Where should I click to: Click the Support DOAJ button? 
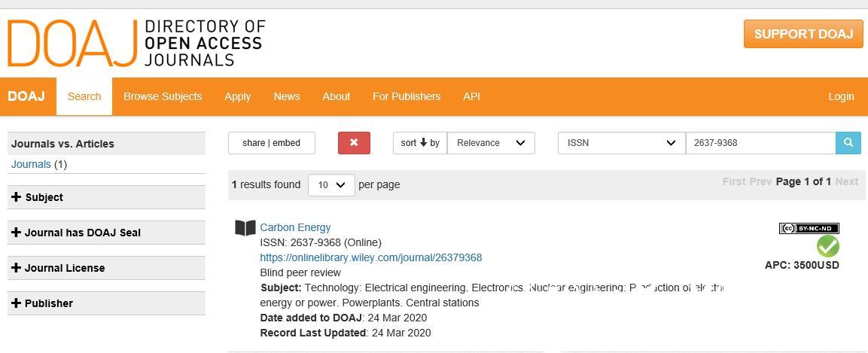pyautogui.click(x=803, y=34)
